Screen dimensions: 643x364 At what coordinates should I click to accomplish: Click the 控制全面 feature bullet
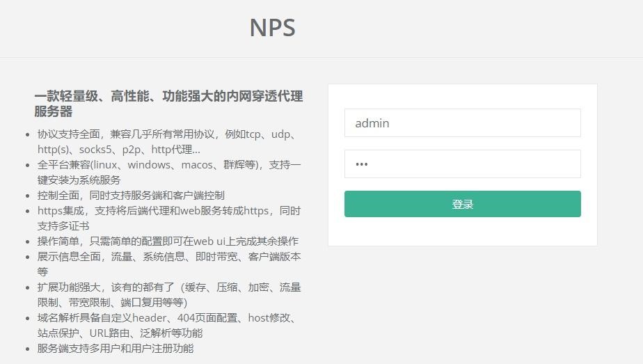[x=131, y=195]
